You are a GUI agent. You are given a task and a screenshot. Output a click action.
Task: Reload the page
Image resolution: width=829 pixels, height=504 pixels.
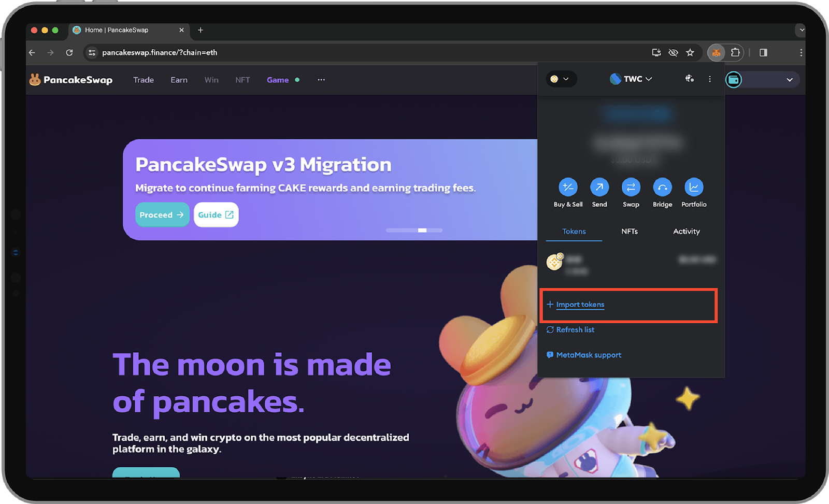click(x=69, y=52)
